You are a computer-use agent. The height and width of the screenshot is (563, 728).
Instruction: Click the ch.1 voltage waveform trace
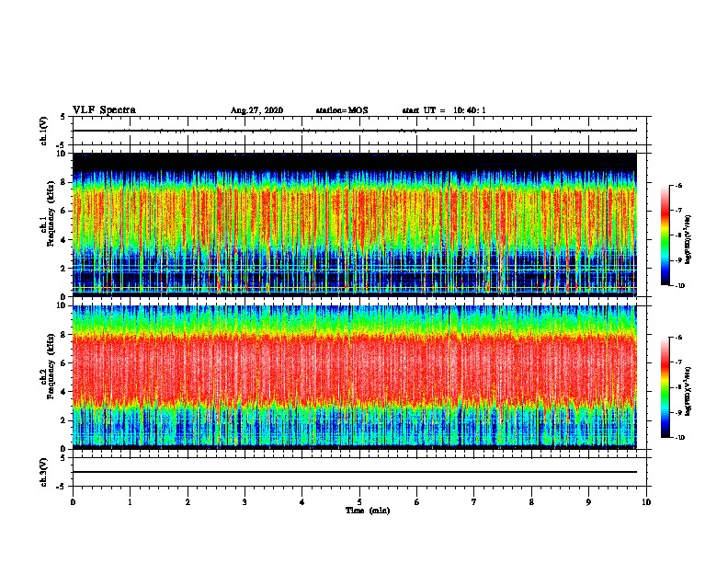355,131
